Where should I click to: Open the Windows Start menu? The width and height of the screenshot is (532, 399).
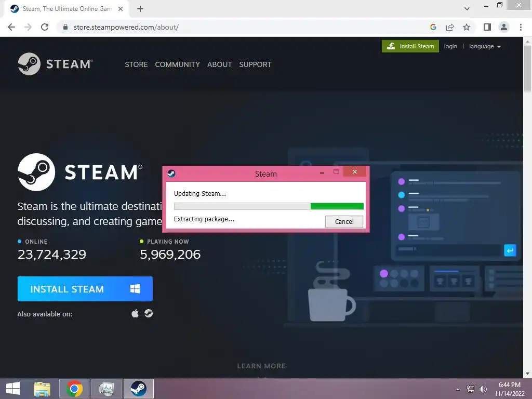13,389
